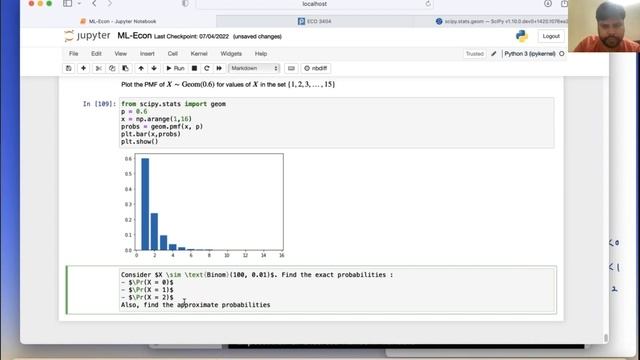This screenshot has height=360, width=640.
Task: Click the page vertical scrollbar
Action: (x=606, y=338)
